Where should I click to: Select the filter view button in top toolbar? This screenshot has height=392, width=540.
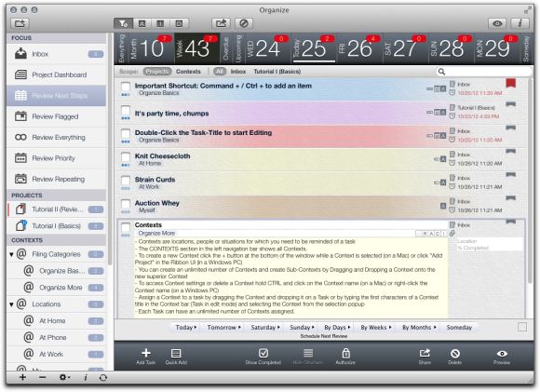123,23
